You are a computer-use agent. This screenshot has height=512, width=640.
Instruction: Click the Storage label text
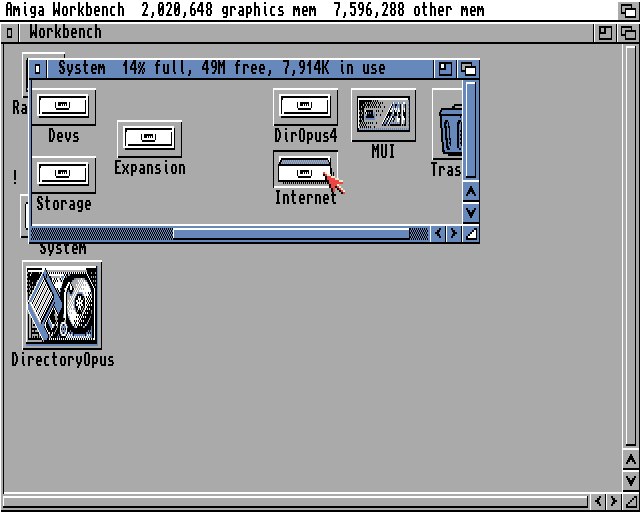point(64,203)
